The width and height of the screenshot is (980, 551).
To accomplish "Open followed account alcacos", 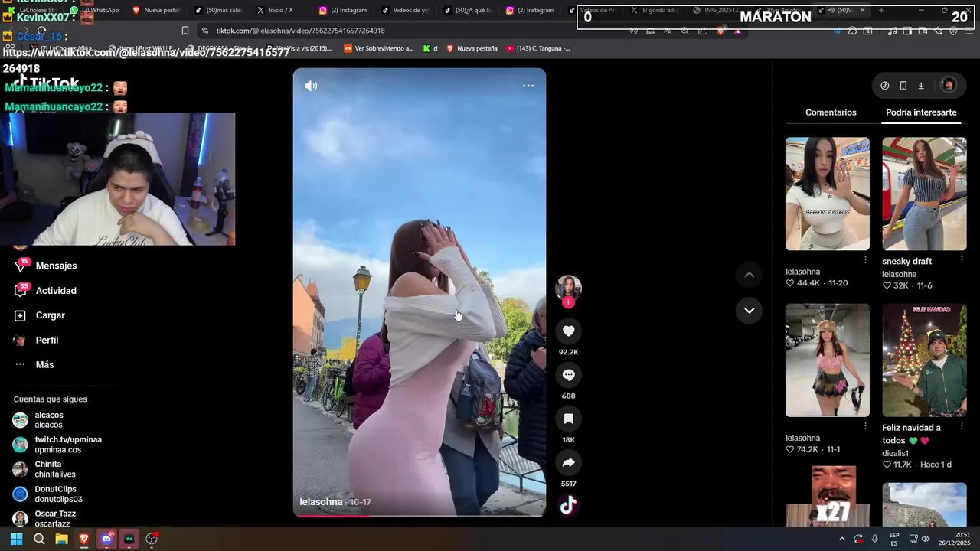I will point(38,420).
